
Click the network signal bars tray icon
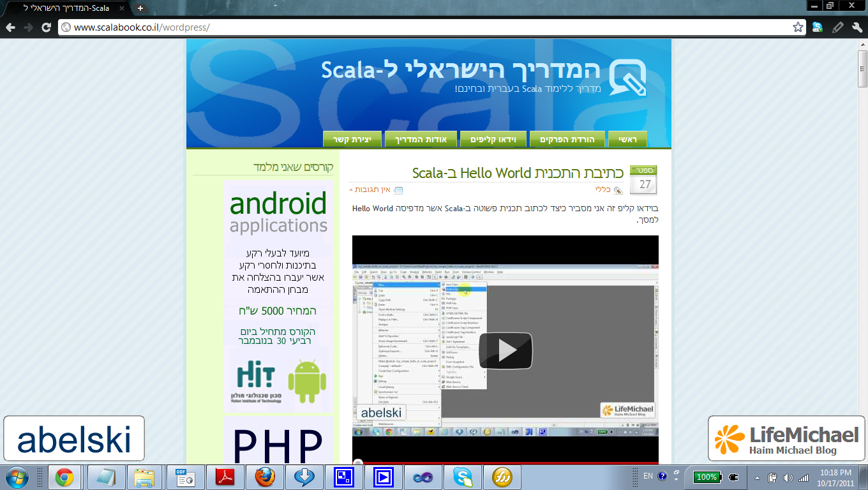pyautogui.click(x=803, y=477)
